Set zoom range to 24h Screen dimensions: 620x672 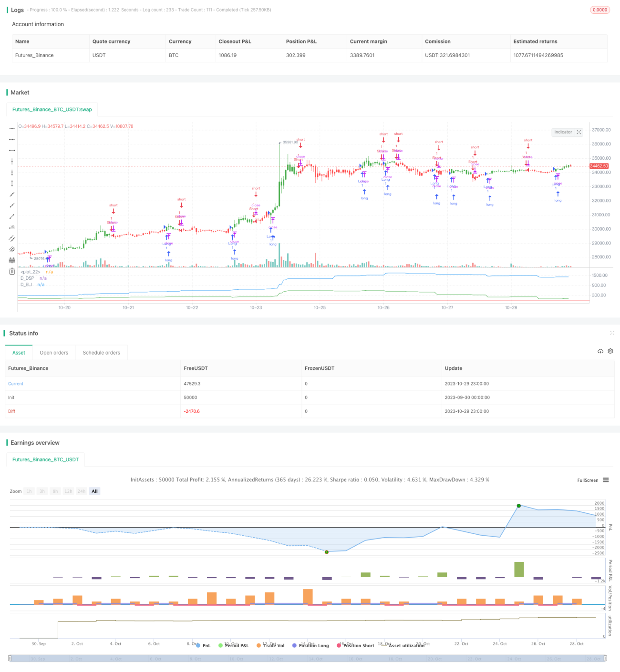coord(82,491)
